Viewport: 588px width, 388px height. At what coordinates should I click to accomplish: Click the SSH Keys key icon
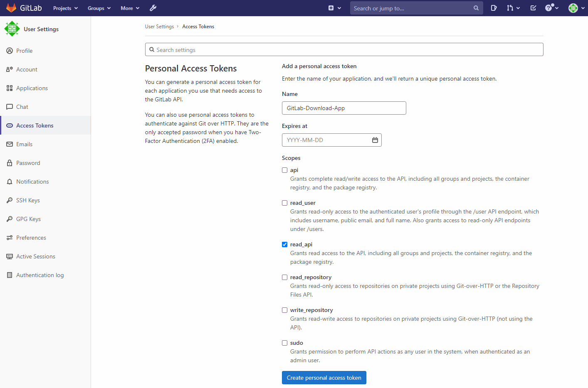[x=10, y=200]
